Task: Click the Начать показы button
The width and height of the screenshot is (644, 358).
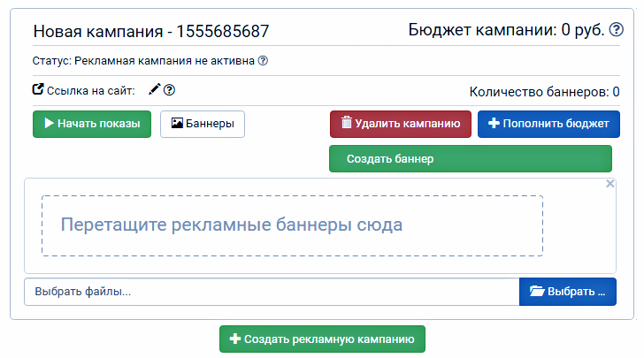Action: (92, 124)
